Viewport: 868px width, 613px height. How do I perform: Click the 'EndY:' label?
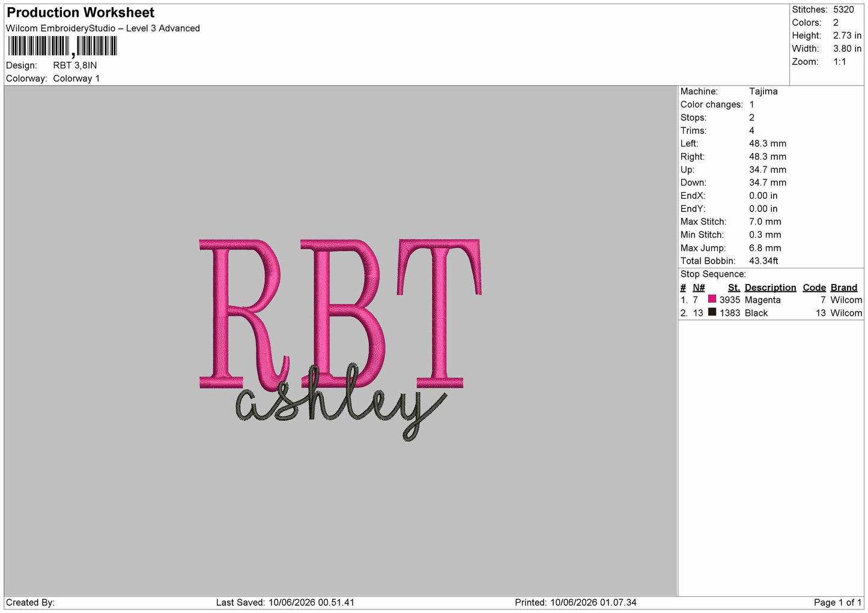[693, 209]
